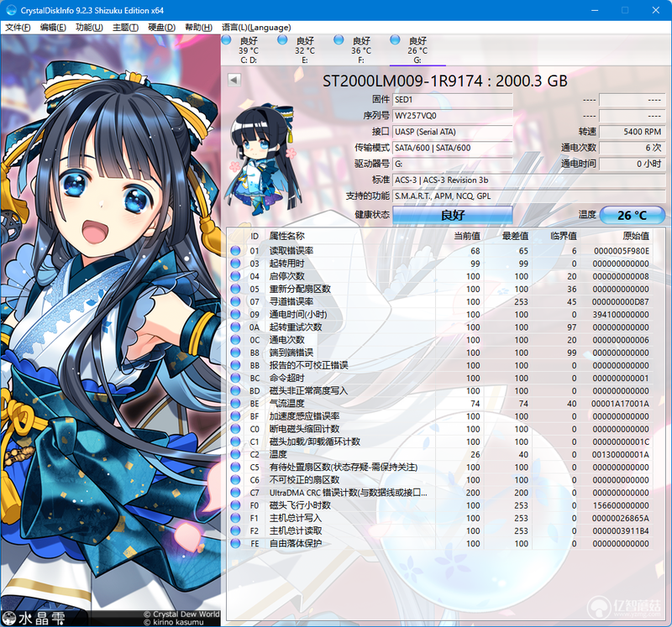Image resolution: width=672 pixels, height=627 pixels.
Task: Select the C: D: disk tab
Action: coord(249,50)
